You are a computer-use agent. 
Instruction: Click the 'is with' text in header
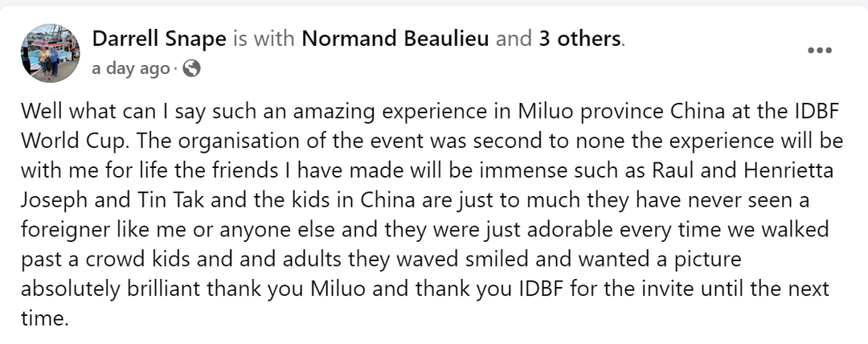(264, 39)
